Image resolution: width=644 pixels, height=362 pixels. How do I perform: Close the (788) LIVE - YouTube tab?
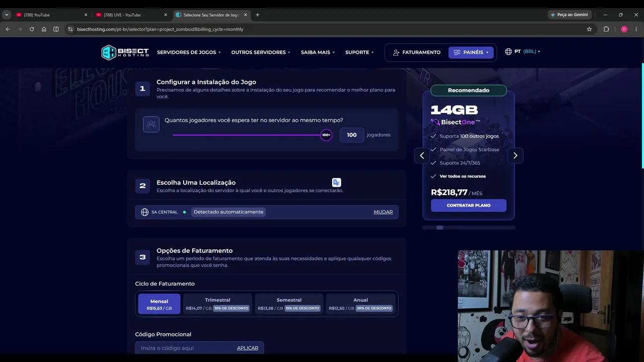click(x=166, y=15)
